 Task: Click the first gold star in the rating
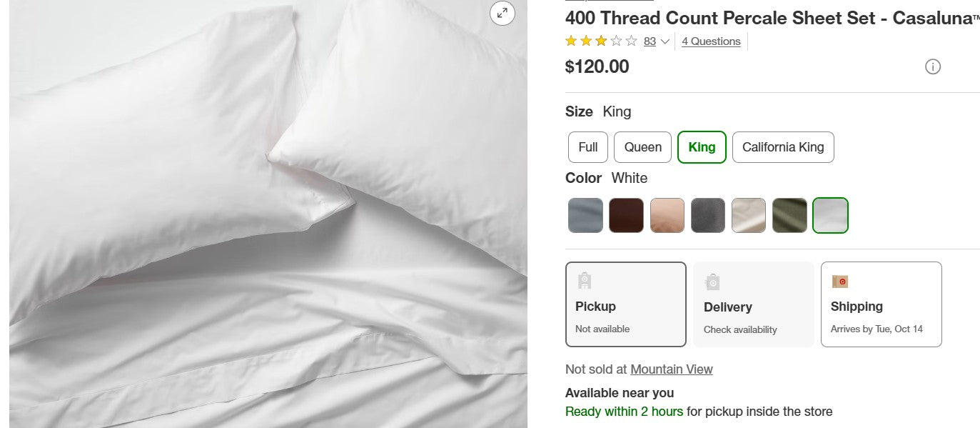(x=570, y=41)
